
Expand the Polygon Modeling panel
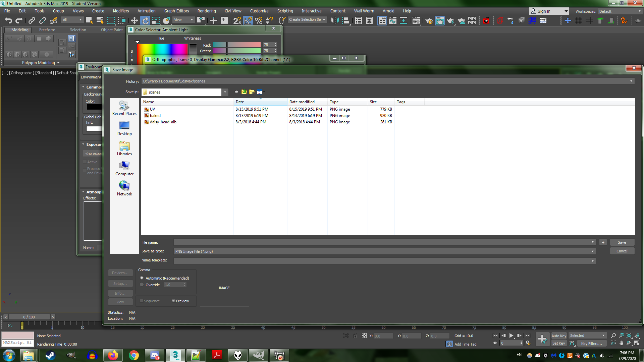41,63
